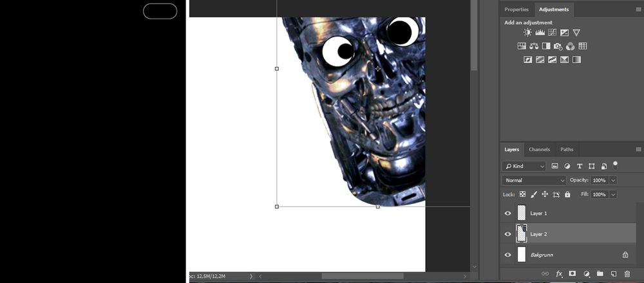The height and width of the screenshot is (283, 644).
Task: Add a Color Lookup adjustment
Action: click(x=582, y=46)
